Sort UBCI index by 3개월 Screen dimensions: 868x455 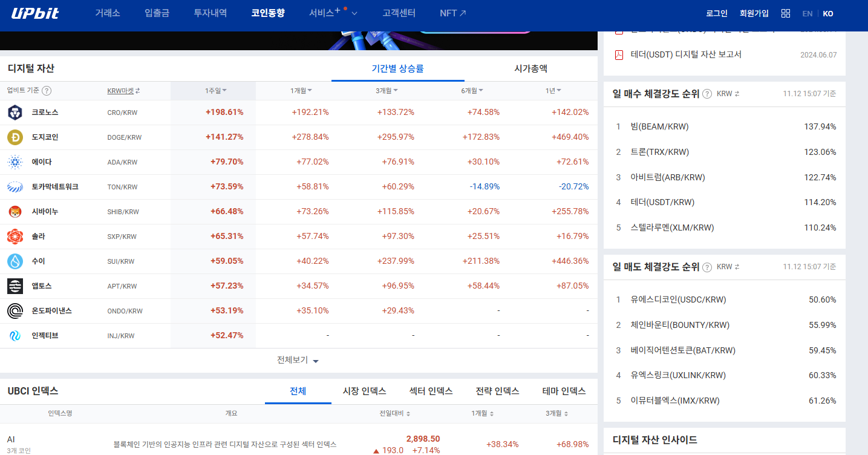(x=557, y=414)
